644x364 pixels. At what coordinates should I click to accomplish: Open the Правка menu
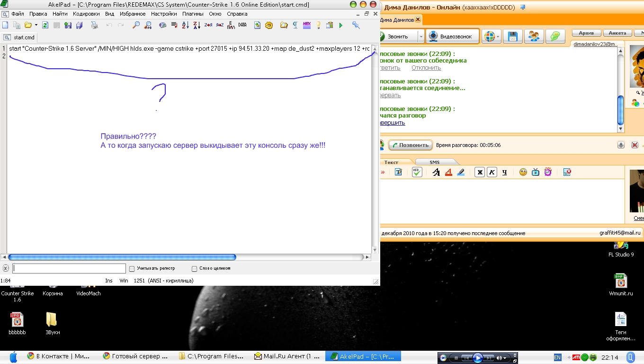(x=38, y=14)
